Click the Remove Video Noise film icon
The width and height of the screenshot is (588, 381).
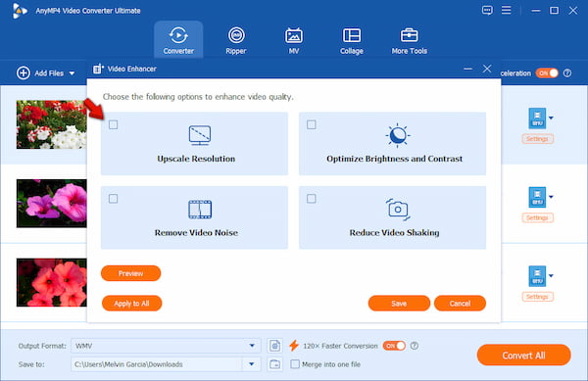point(200,210)
